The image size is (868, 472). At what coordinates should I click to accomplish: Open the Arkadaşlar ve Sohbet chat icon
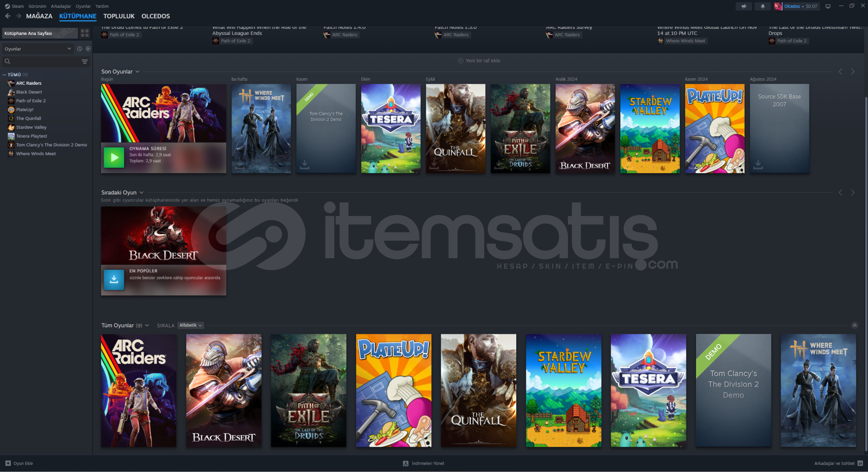point(860,463)
